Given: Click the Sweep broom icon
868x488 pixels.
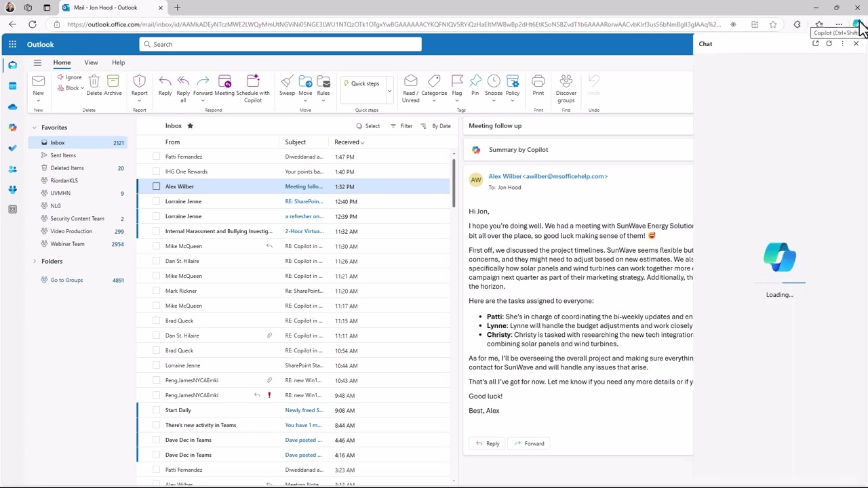Looking at the screenshot, I should tap(287, 81).
